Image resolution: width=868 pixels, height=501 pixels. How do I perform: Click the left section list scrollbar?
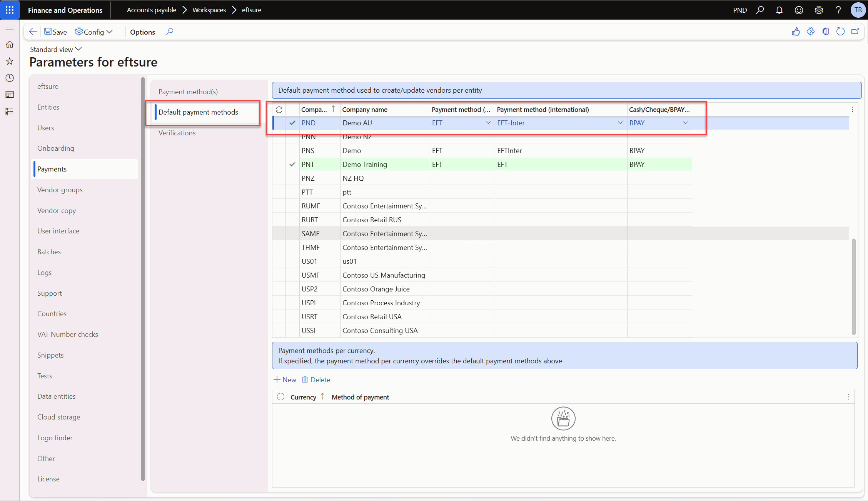[143, 279]
